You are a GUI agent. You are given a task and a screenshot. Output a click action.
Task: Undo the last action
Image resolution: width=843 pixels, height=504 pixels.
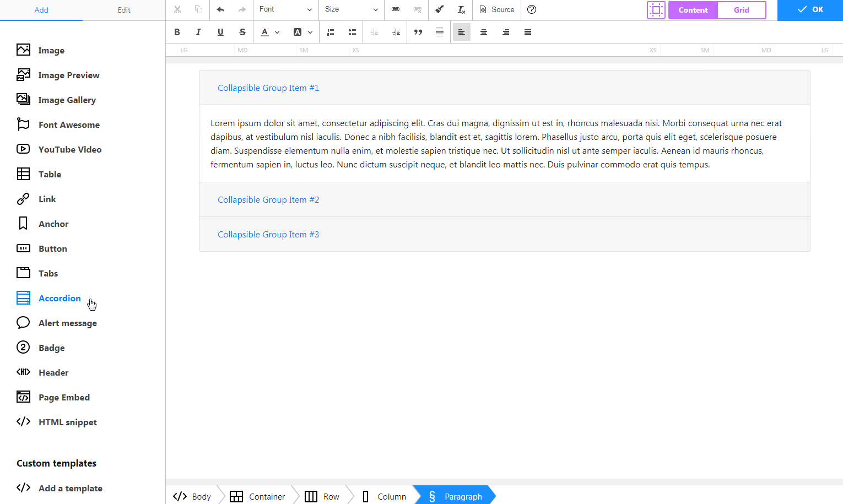point(220,9)
